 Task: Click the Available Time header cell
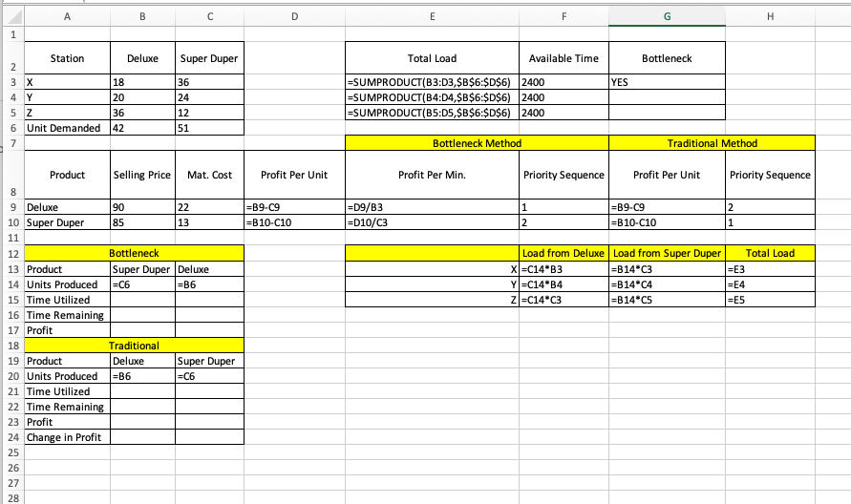click(x=564, y=58)
